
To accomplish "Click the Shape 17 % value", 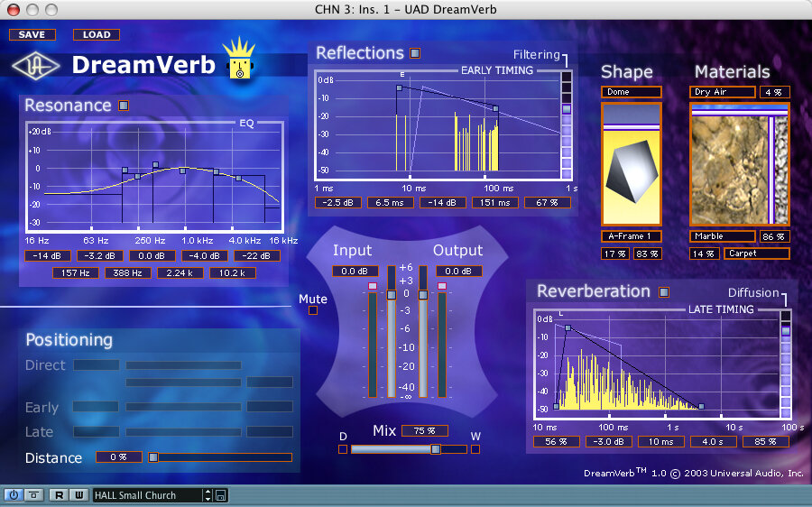I will [615, 253].
